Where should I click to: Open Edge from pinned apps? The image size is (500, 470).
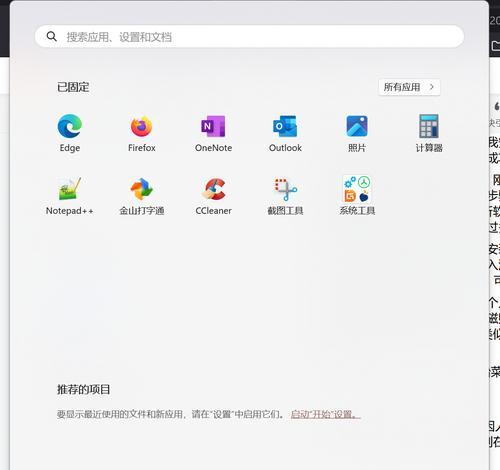tap(70, 133)
